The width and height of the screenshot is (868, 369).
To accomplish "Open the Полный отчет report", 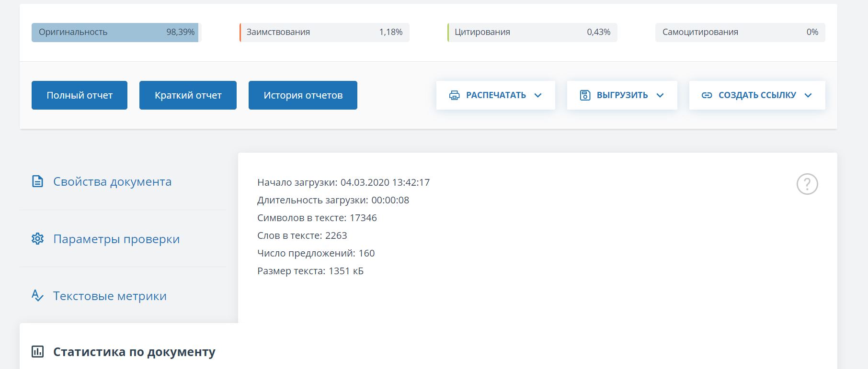I will click(80, 95).
